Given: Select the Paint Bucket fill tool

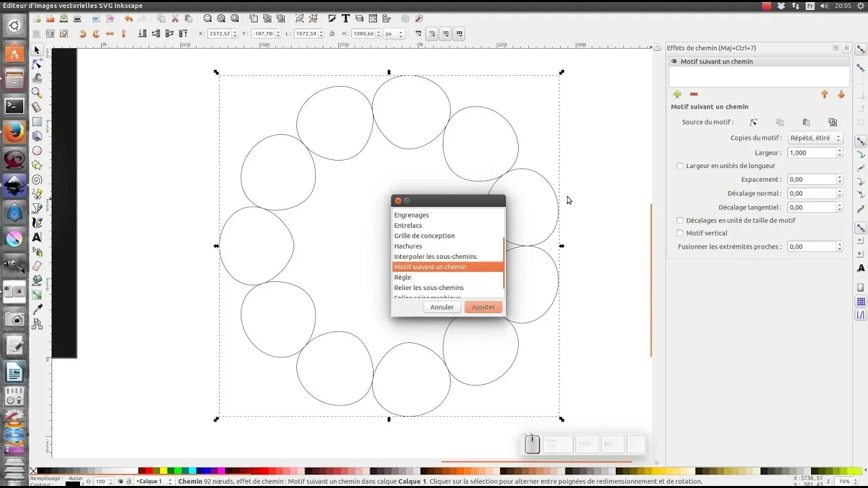Looking at the screenshot, I should pos(37,280).
